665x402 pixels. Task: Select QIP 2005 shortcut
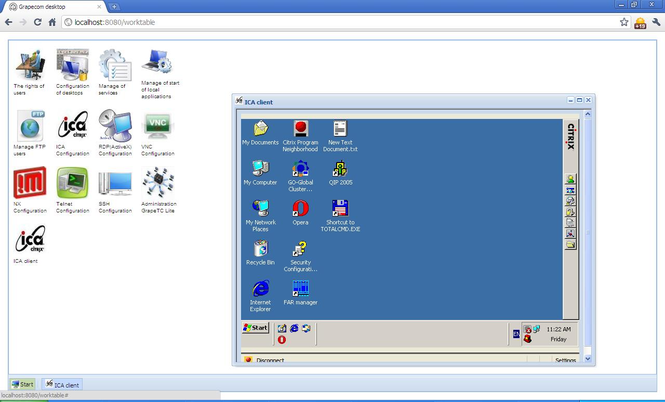pyautogui.click(x=340, y=168)
